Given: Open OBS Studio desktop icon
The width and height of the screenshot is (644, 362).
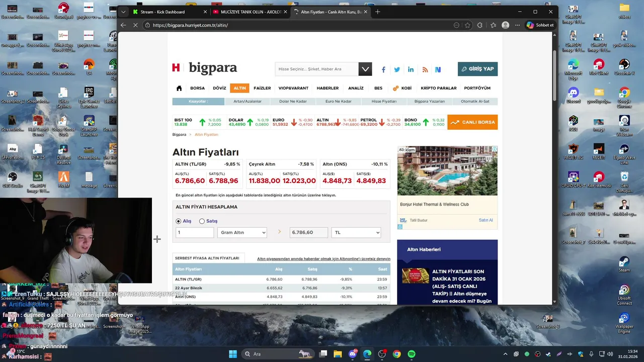Looking at the screenshot, I should 13,179.
